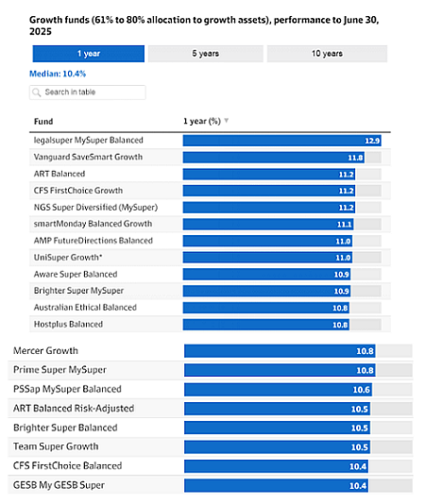Select the Mercer Growth row
This screenshot has width=425, height=504.
point(210,351)
